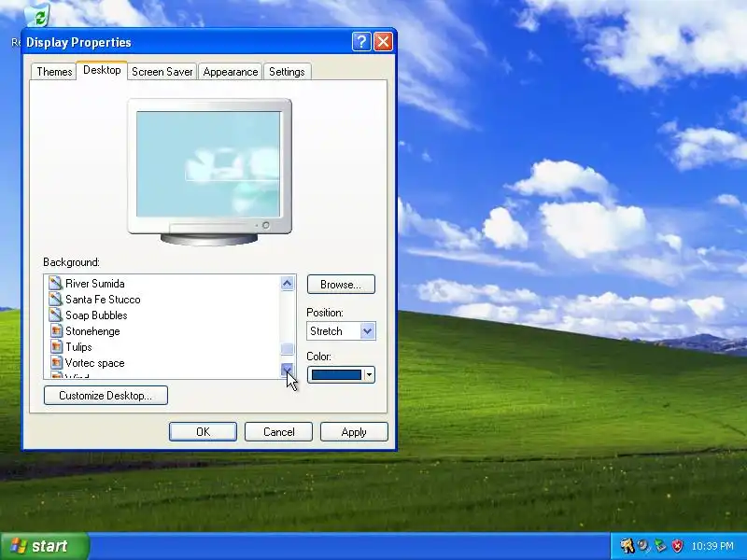Open the Recycle Bin desktop icon
This screenshot has height=560, width=747.
click(36, 17)
